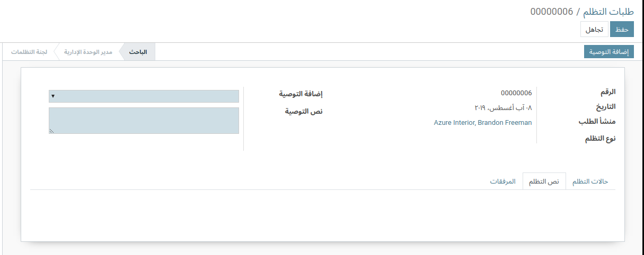Select the لجنة التظلمات stage
This screenshot has width=644, height=255.
coord(29,52)
